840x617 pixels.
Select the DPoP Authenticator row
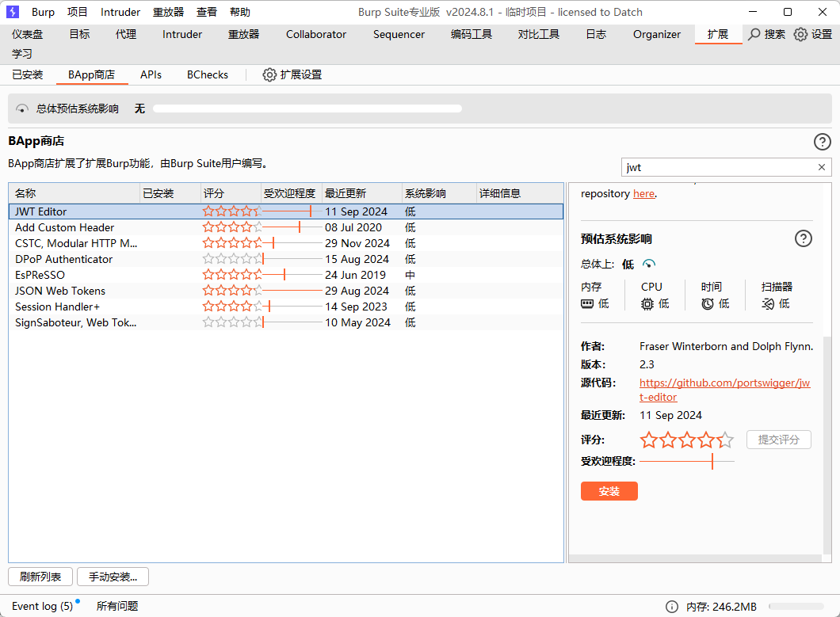click(x=286, y=259)
